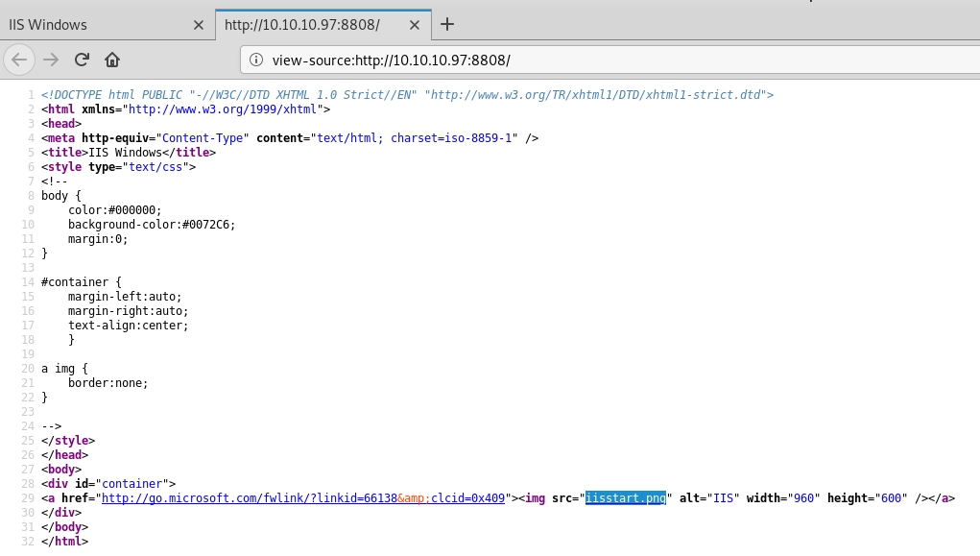Click the closing </style> tag
The width and height of the screenshot is (980, 556).
68,441
